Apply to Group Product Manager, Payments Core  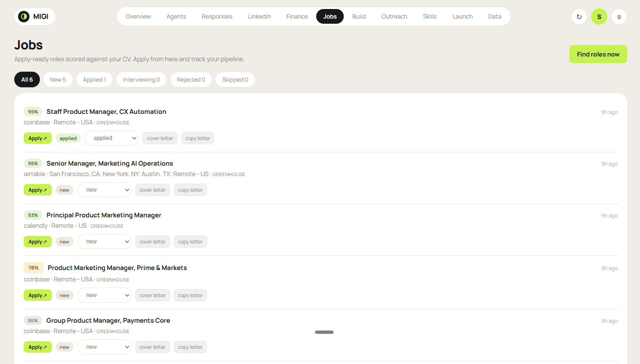click(x=38, y=347)
